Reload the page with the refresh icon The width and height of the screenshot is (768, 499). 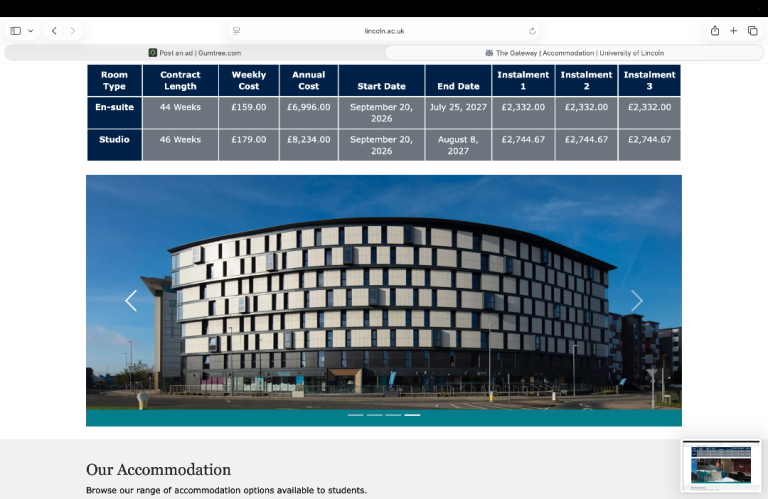pyautogui.click(x=532, y=31)
